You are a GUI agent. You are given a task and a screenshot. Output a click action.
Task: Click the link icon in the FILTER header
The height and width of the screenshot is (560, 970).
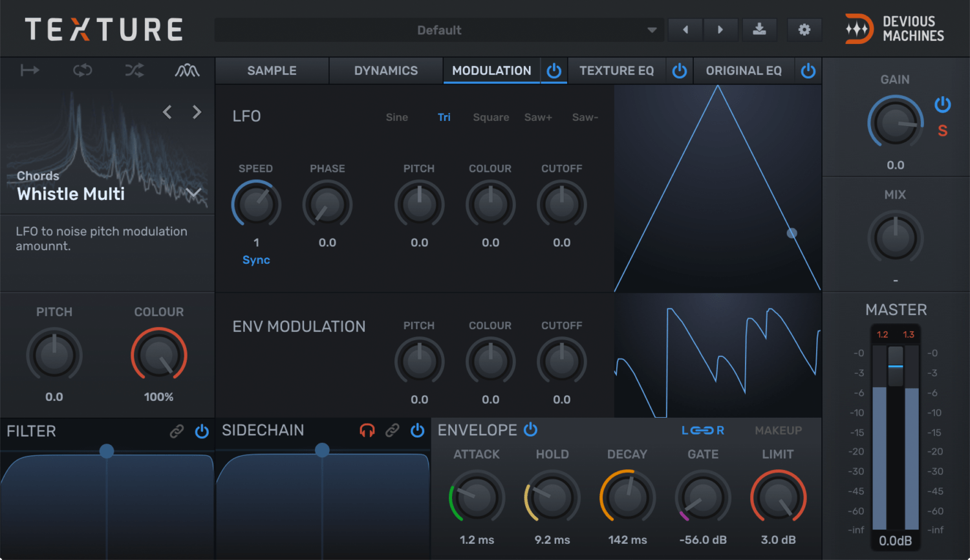(177, 431)
